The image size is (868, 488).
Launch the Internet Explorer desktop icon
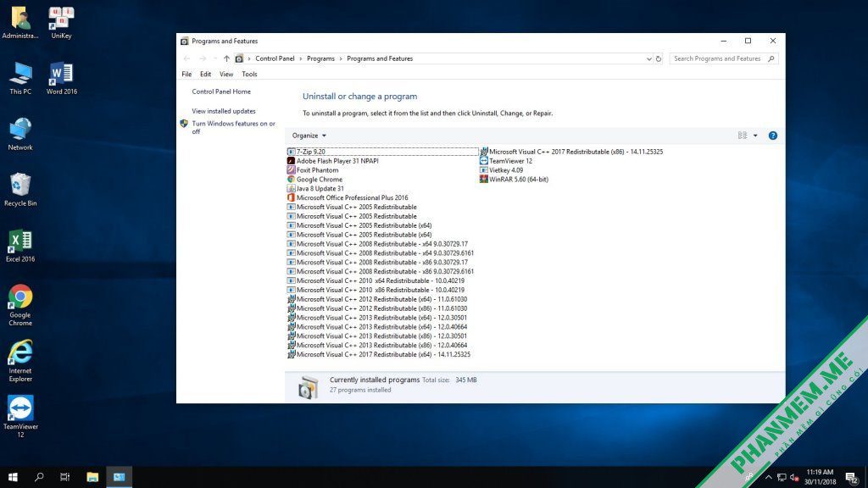(20, 361)
